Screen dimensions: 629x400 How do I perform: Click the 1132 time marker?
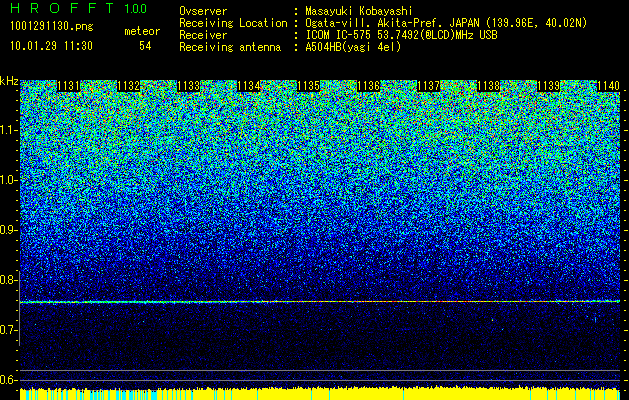128,86
